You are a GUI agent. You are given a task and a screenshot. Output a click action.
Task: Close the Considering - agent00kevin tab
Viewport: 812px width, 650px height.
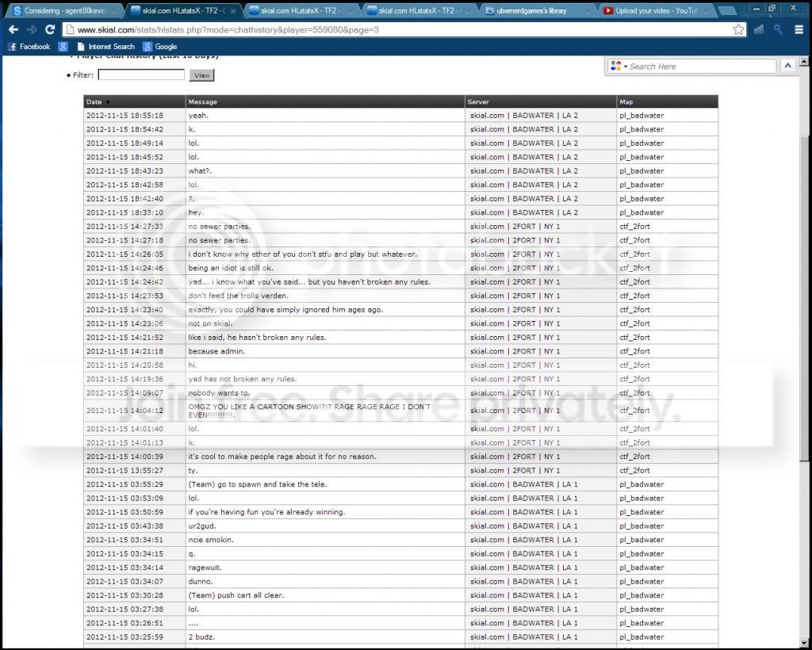pos(114,10)
